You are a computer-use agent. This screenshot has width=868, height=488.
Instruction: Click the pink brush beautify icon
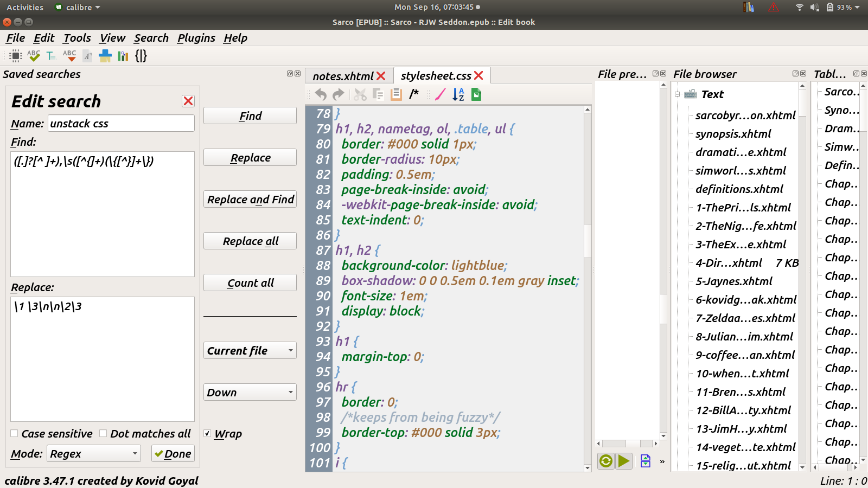440,94
